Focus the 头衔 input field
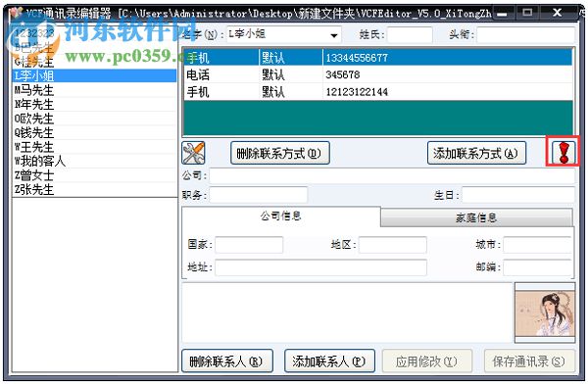Image resolution: width=588 pixels, height=384 pixels. 525,35
